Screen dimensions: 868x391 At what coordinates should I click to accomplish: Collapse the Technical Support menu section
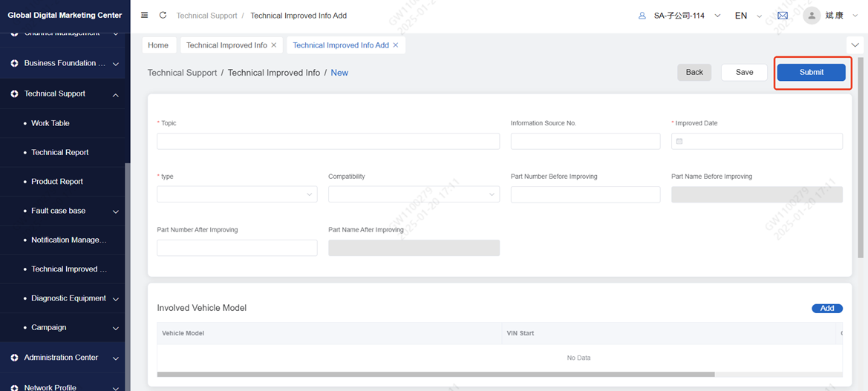116,94
